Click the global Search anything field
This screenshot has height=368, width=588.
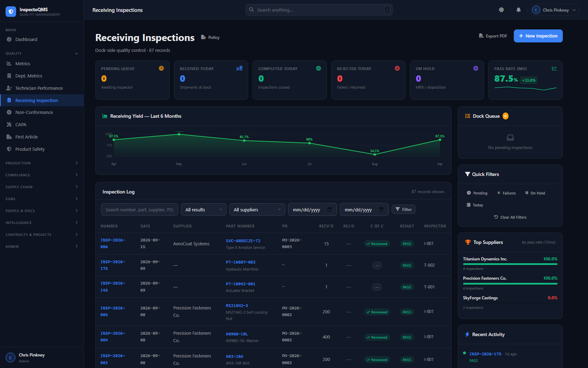tap(319, 10)
